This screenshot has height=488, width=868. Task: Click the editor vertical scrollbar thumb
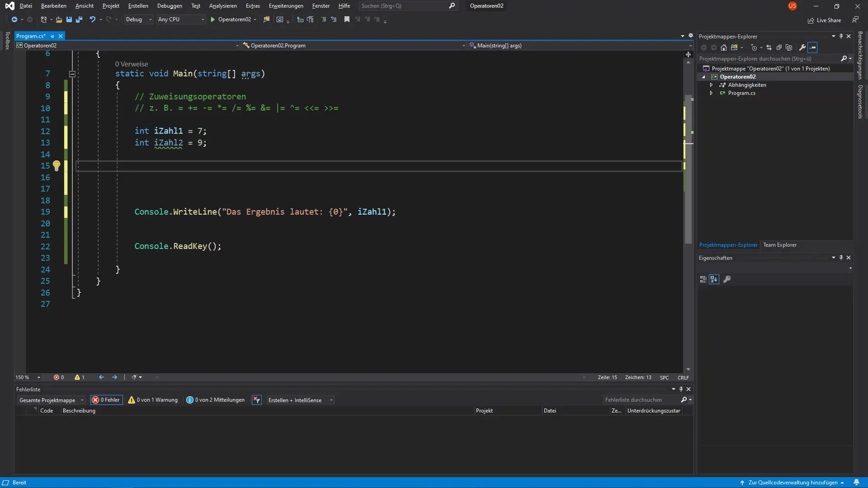click(x=688, y=169)
